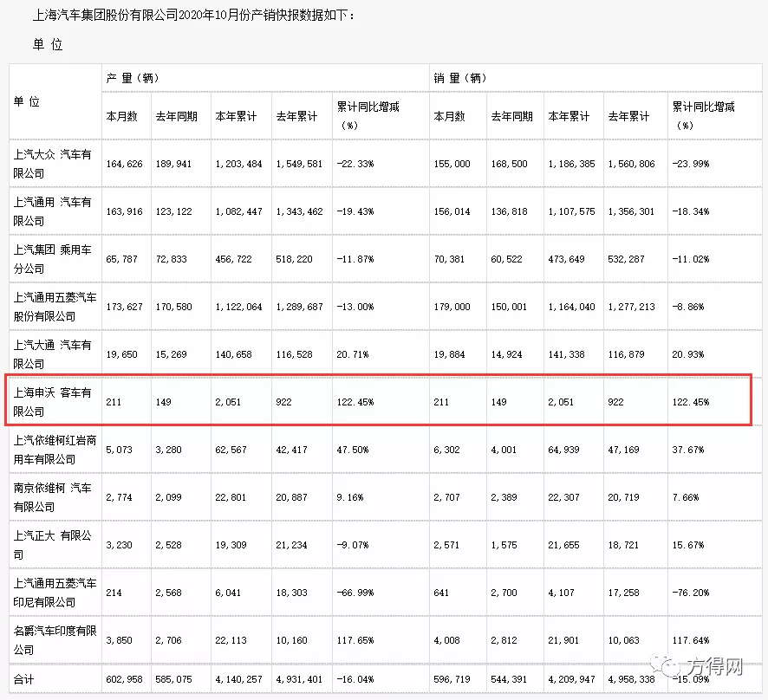The width and height of the screenshot is (768, 700).
Task: Click the 合计 total row label
Action: pos(23,679)
